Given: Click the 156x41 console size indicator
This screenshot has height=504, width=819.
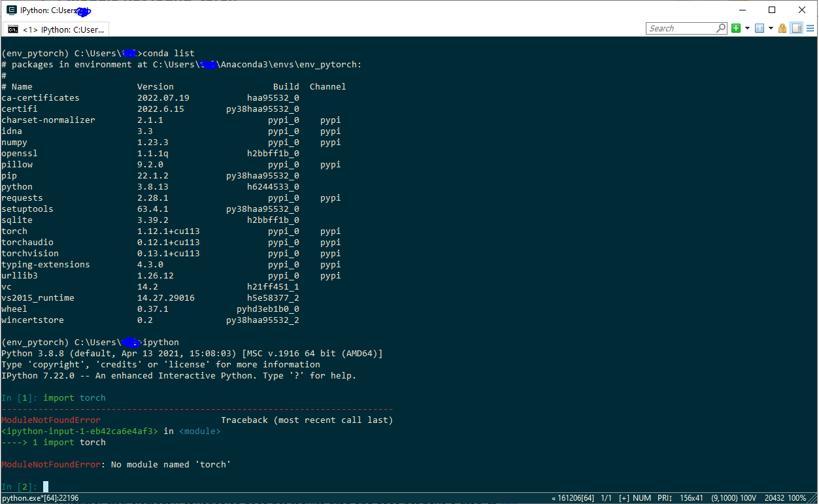Looking at the screenshot, I should (692, 498).
